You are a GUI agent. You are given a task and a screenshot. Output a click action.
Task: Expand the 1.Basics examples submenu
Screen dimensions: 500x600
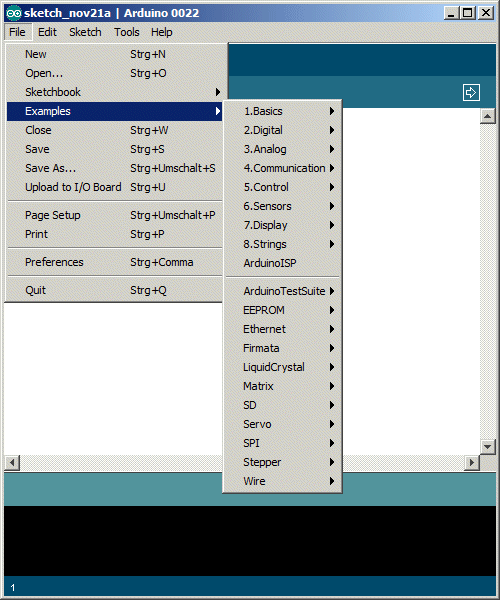click(282, 111)
